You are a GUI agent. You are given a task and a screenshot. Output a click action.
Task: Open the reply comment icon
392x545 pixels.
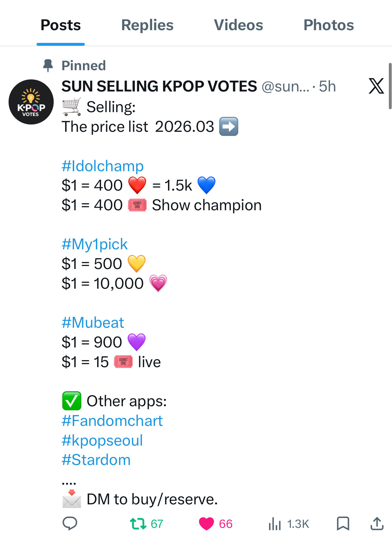click(x=70, y=523)
